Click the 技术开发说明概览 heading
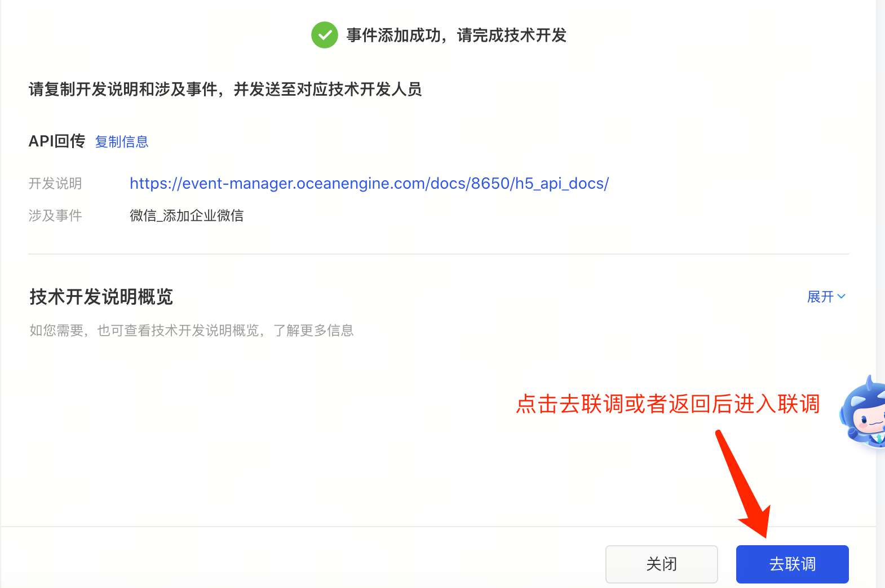 (101, 296)
